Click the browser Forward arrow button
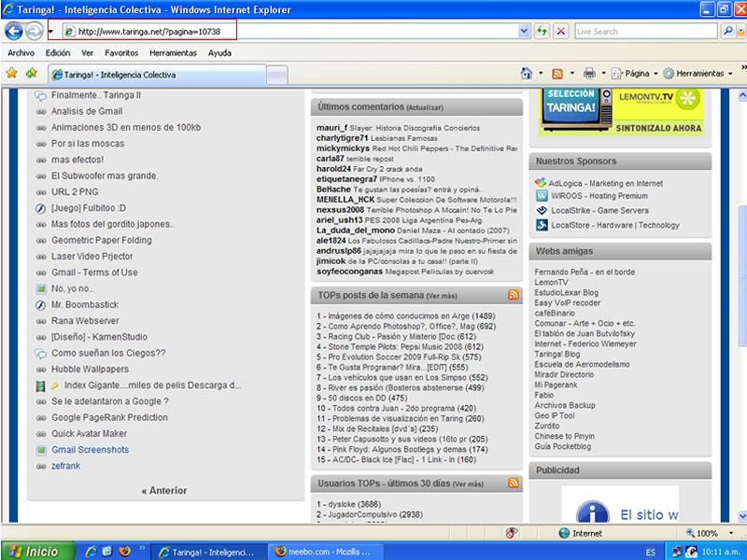Screen dimensions: 747x560 coord(34,32)
